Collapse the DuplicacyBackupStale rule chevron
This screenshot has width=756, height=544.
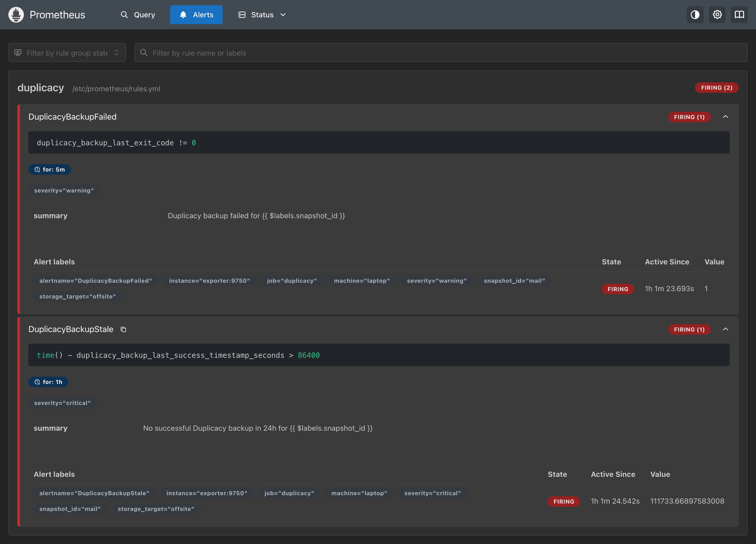(725, 329)
